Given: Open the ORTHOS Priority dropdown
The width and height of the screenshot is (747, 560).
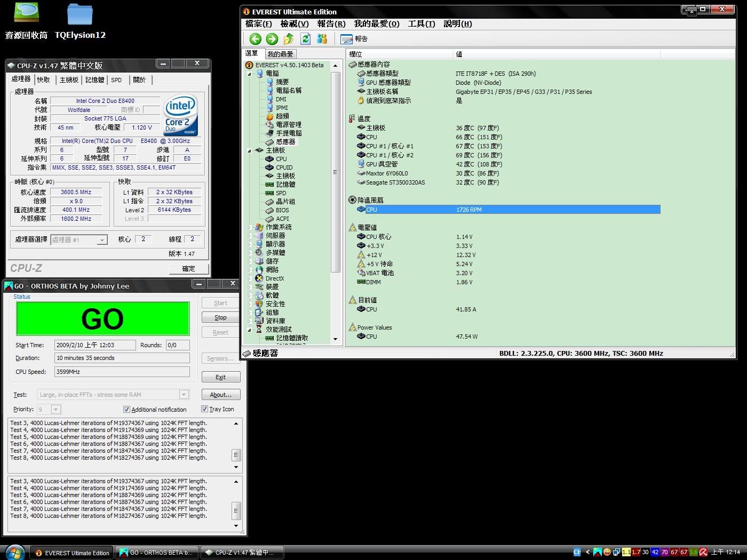Looking at the screenshot, I should coord(56,410).
